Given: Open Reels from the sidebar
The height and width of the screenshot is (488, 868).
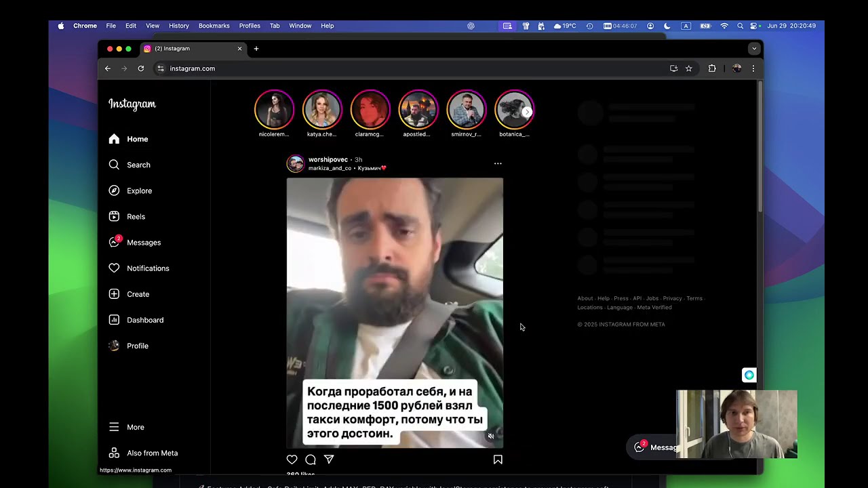Looking at the screenshot, I should [x=127, y=216].
